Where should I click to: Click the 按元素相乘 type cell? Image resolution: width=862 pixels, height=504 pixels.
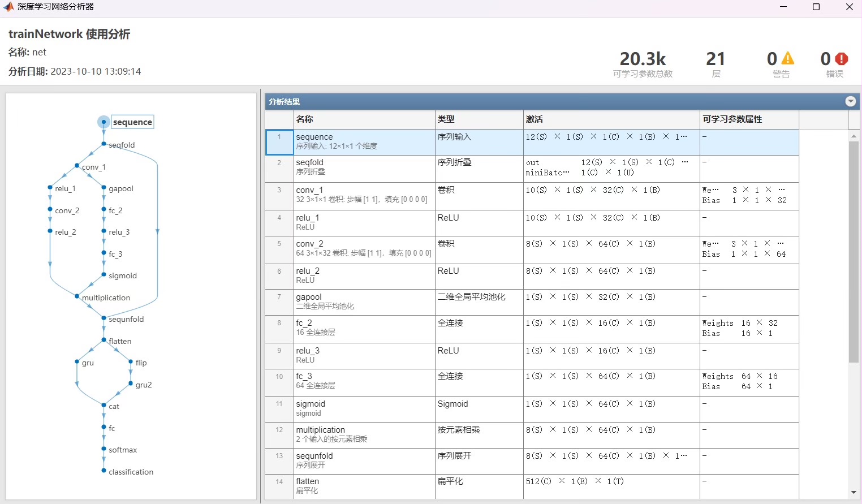coord(479,435)
